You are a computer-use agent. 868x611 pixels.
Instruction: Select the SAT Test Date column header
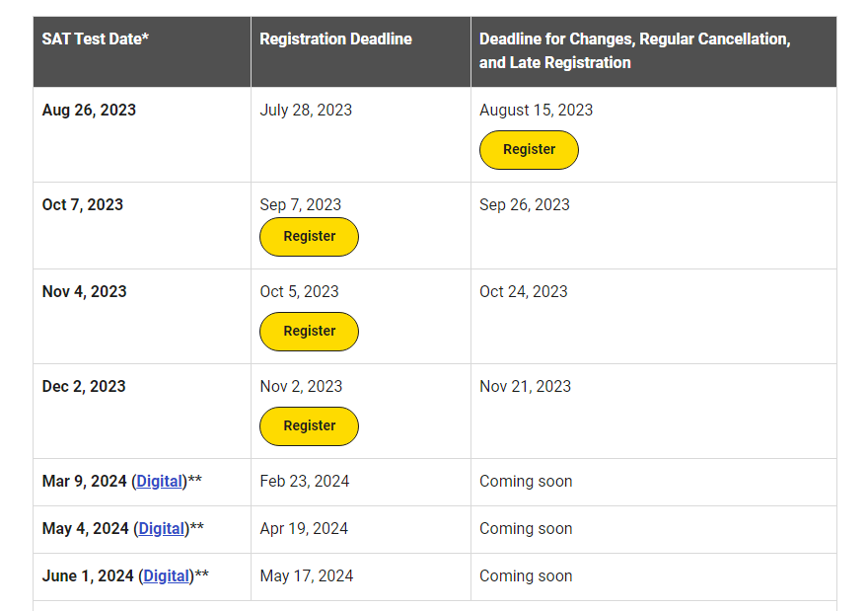(x=96, y=38)
